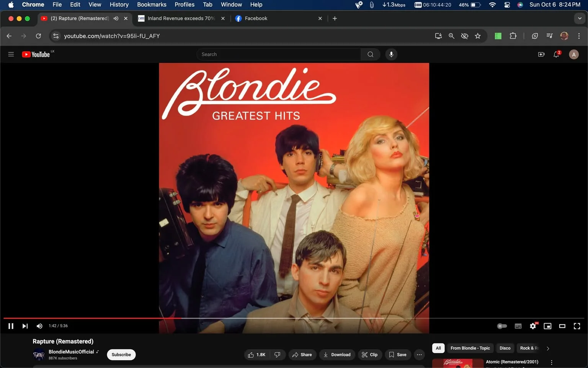
Task: Select the All filter chip
Action: tap(438, 348)
